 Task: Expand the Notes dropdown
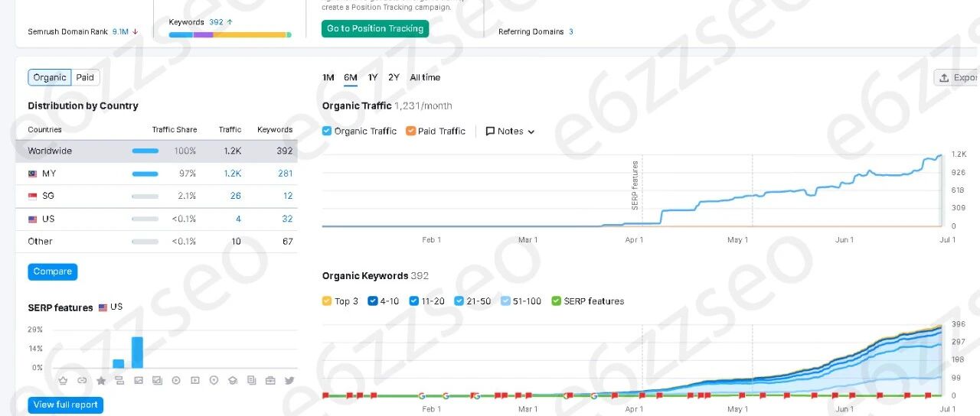pos(510,132)
